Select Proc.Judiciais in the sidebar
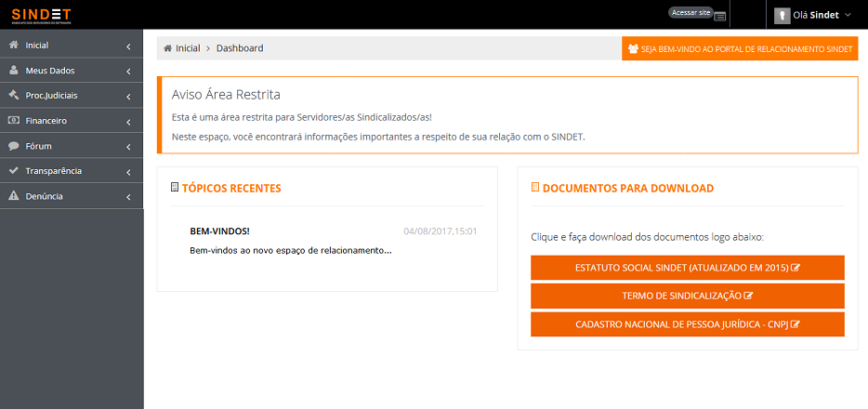 point(72,95)
